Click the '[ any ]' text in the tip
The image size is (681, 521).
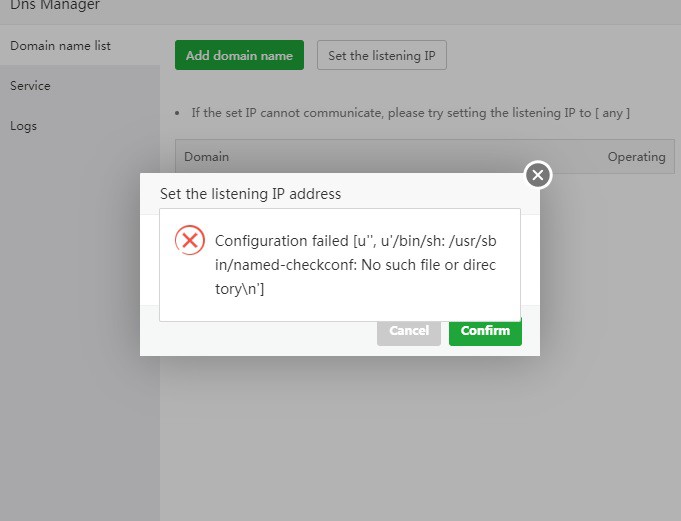point(612,113)
